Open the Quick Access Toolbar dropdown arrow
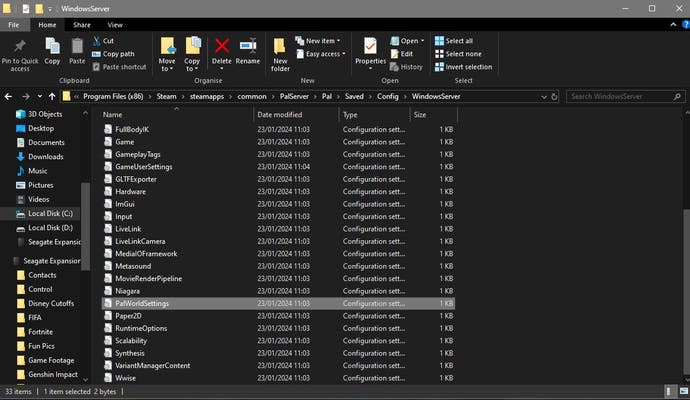This screenshot has height=400, width=690. (50, 9)
